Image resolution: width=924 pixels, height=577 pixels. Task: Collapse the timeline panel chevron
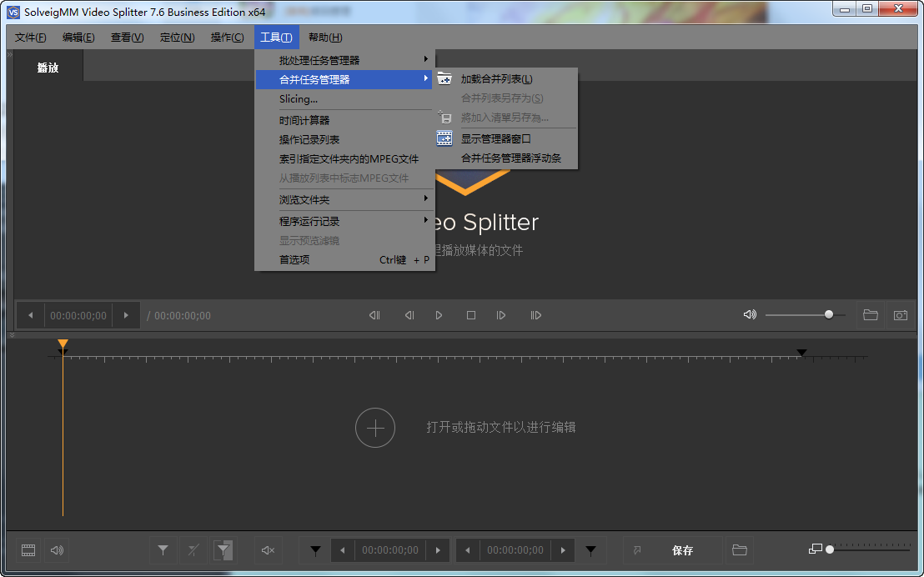click(x=11, y=334)
